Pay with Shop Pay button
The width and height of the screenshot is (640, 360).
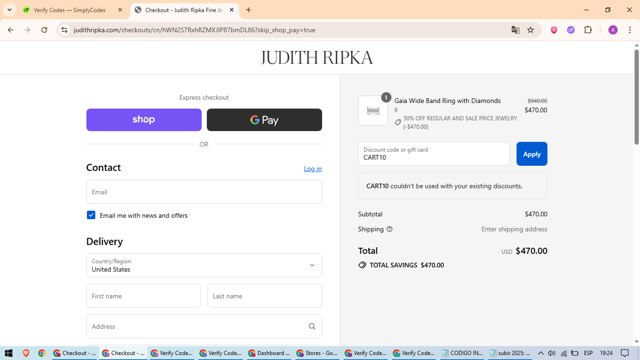point(144,120)
